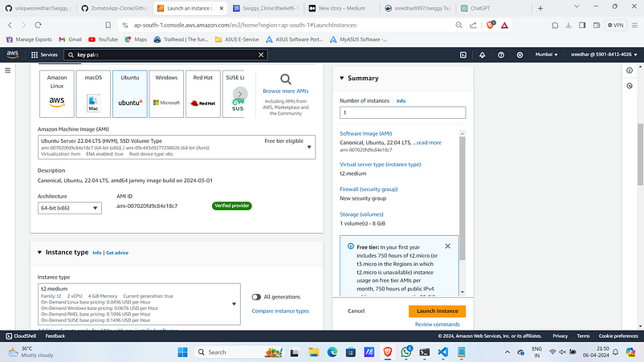
Task: Dismiss the Free tier info box
Action: pyautogui.click(x=448, y=246)
